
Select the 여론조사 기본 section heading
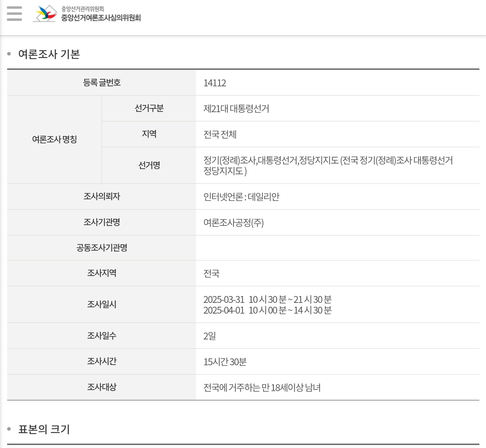[49, 54]
